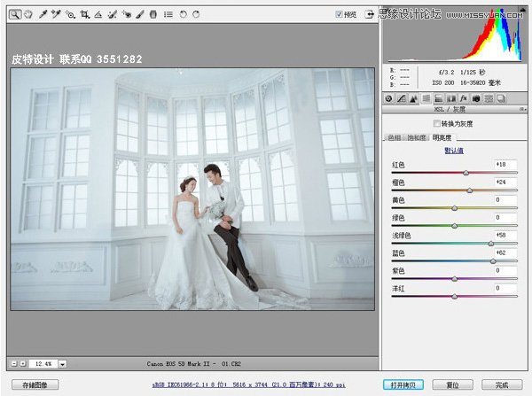Screen dimensions: 532x396
Task: Open the zoom level dropdown
Action: pyautogui.click(x=64, y=363)
